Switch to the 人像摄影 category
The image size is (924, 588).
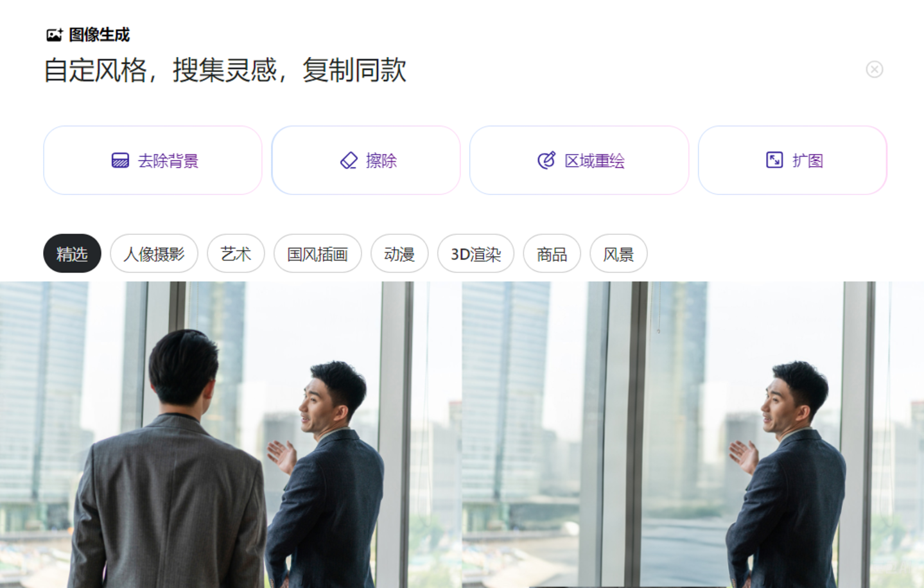tap(154, 254)
